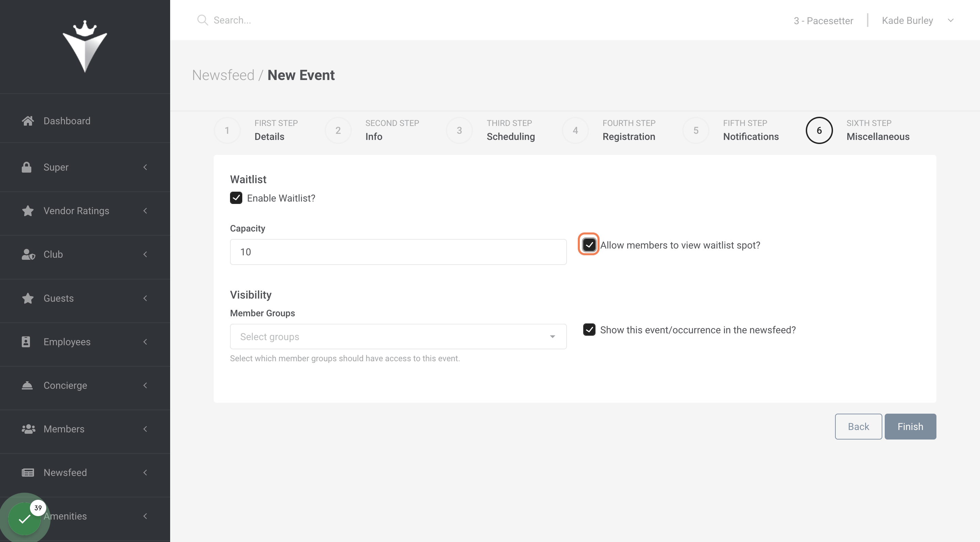Click the 3 - Pacesetter label
This screenshot has height=542, width=980.
click(823, 20)
